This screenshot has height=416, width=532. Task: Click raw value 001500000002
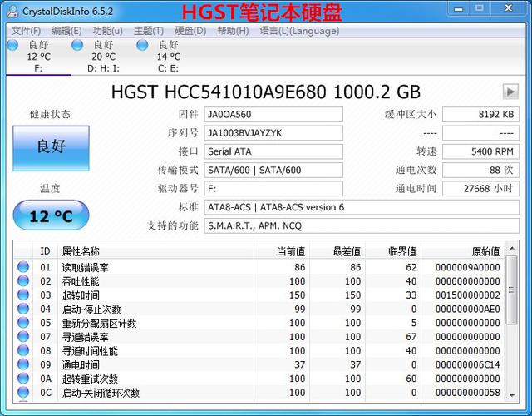pos(467,295)
